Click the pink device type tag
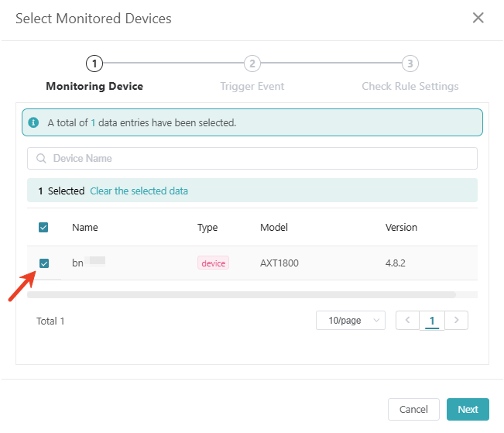Screen dimensions: 504x433 tap(213, 263)
